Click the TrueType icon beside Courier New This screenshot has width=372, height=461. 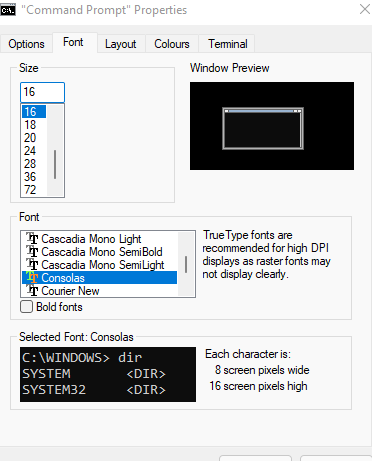click(x=32, y=291)
